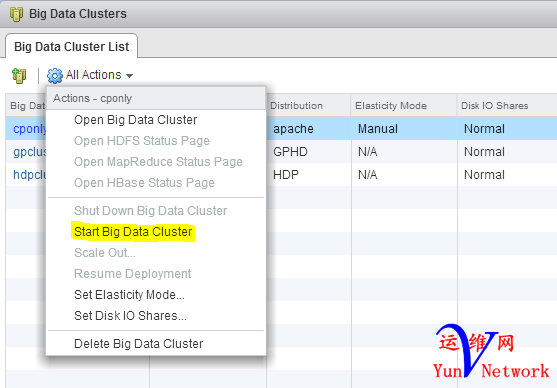The height and width of the screenshot is (388, 557).
Task: Switch to the Big Data Cluster List tab
Action: point(71,47)
